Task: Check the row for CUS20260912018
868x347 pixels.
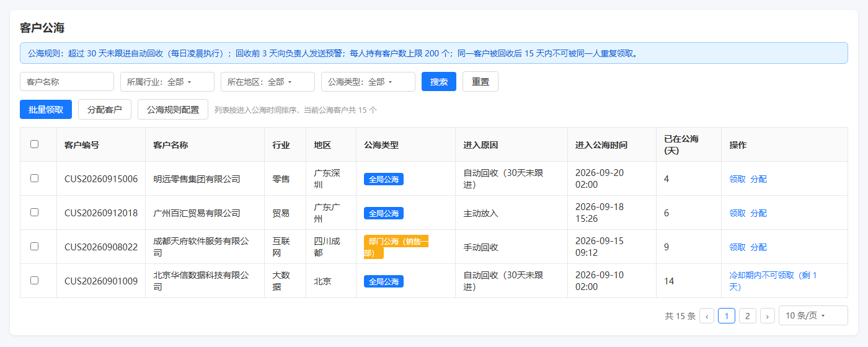Action: (x=34, y=212)
